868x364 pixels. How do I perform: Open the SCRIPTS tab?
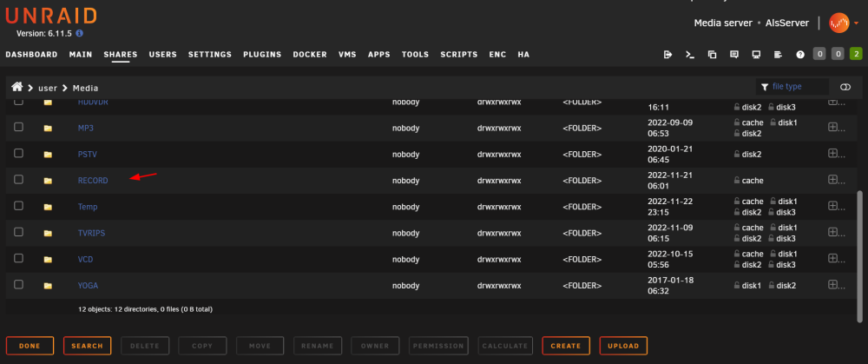[459, 54]
